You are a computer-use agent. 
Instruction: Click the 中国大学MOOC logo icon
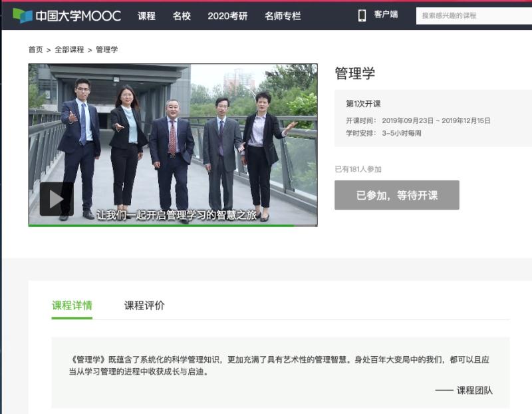(x=23, y=15)
